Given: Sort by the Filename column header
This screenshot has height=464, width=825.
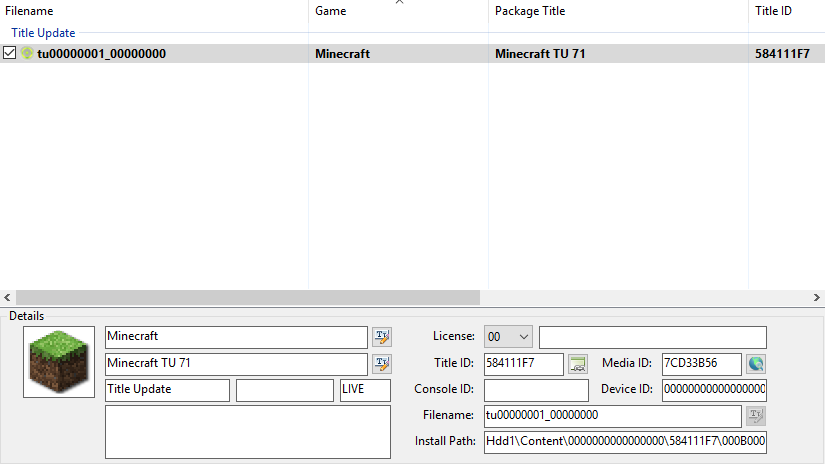Looking at the screenshot, I should [x=30, y=11].
